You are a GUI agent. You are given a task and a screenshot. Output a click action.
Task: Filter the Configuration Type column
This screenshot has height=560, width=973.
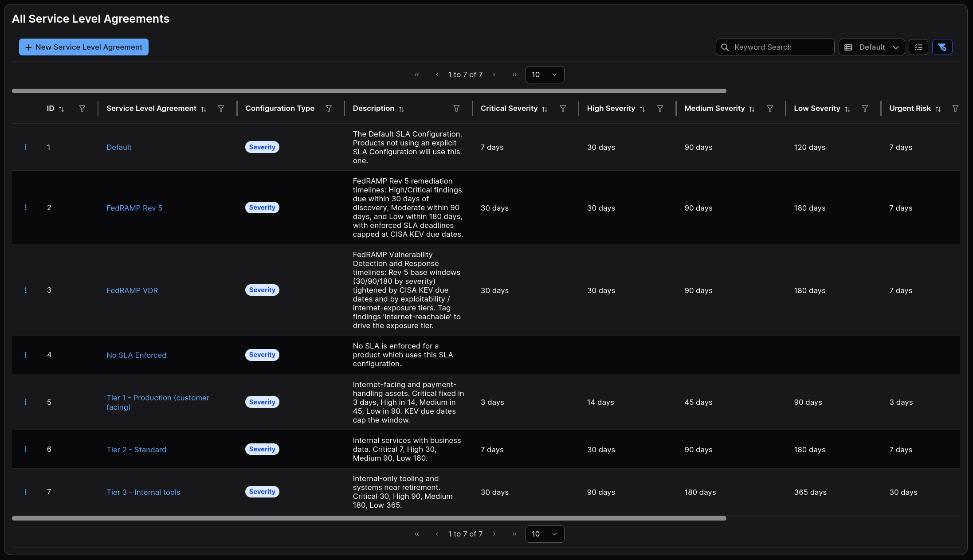pos(329,109)
